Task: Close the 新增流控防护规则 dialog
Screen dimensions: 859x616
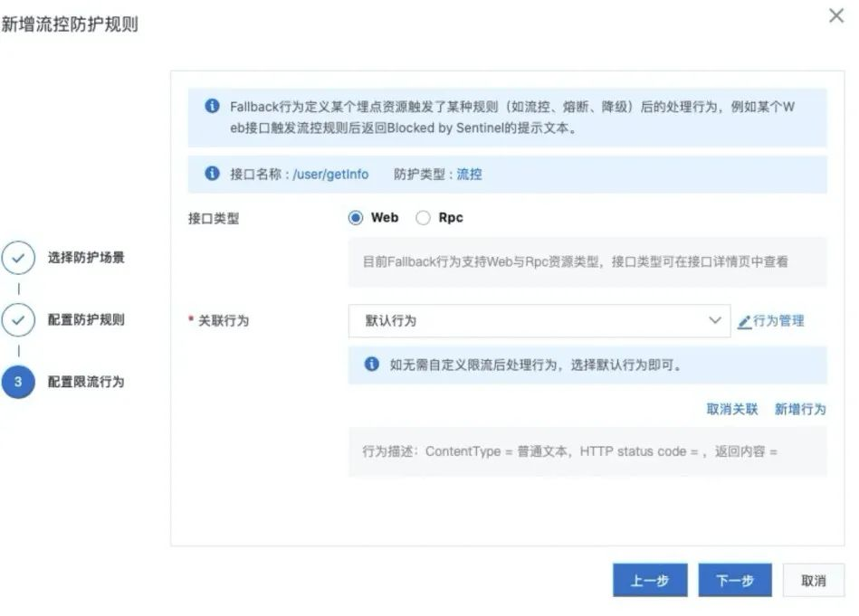Action: pyautogui.click(x=836, y=15)
